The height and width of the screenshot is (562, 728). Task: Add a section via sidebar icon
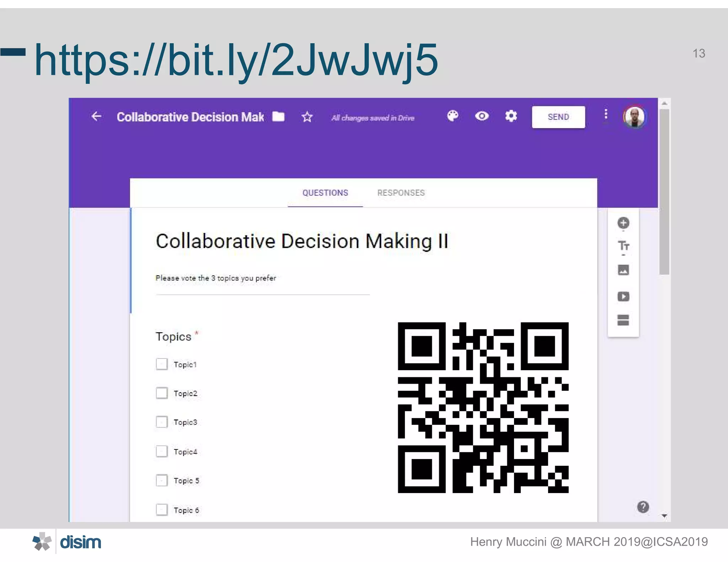pos(623,320)
